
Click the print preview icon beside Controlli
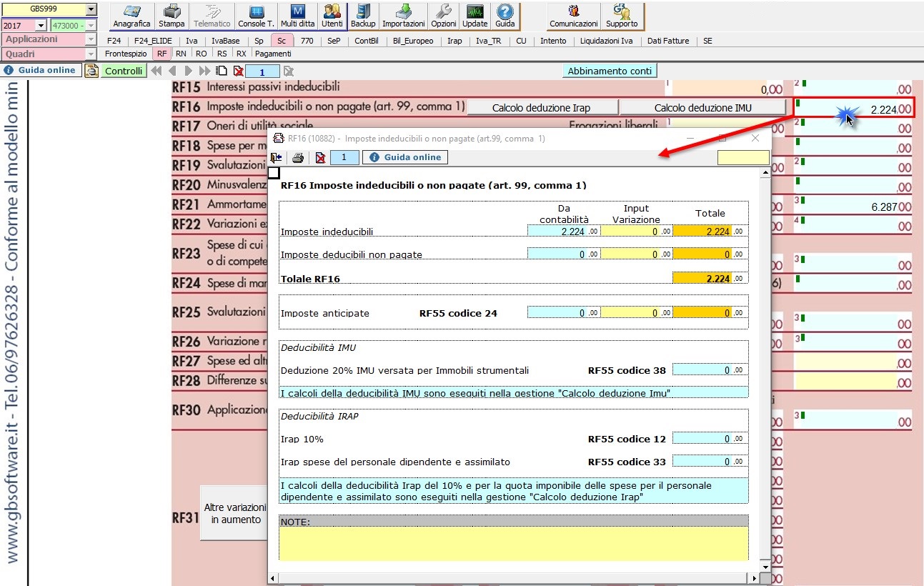pos(91,71)
